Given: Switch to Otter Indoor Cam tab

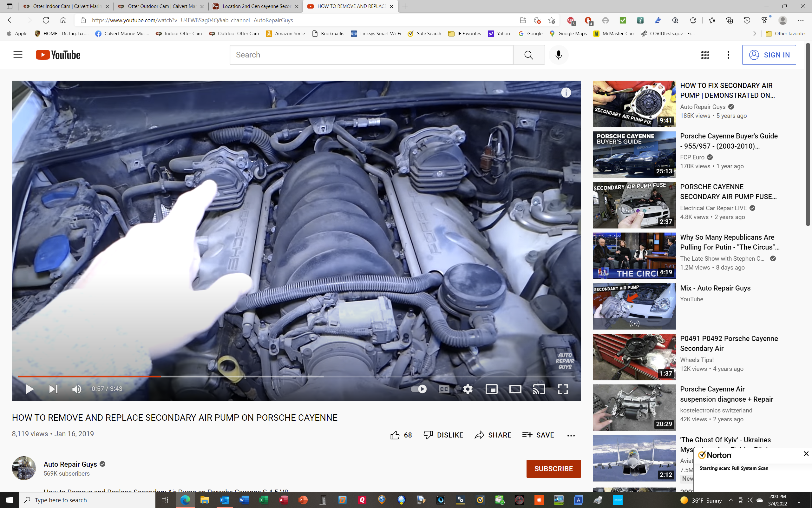Looking at the screenshot, I should (x=66, y=6).
